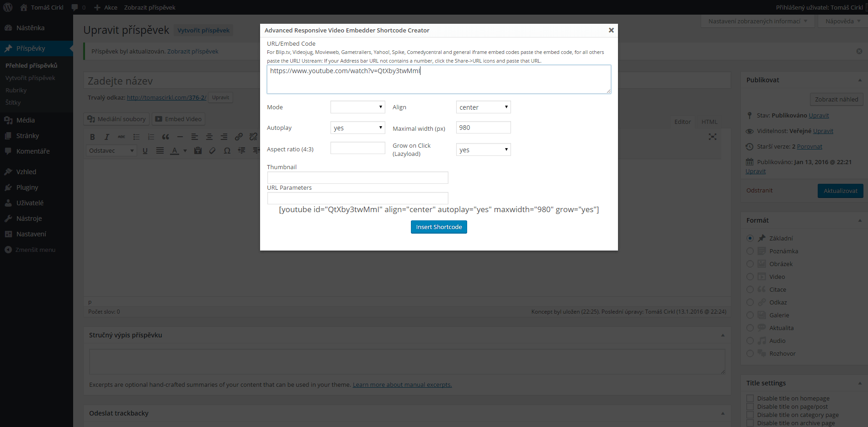
Task: Choose text color with the A icon
Action: click(175, 150)
